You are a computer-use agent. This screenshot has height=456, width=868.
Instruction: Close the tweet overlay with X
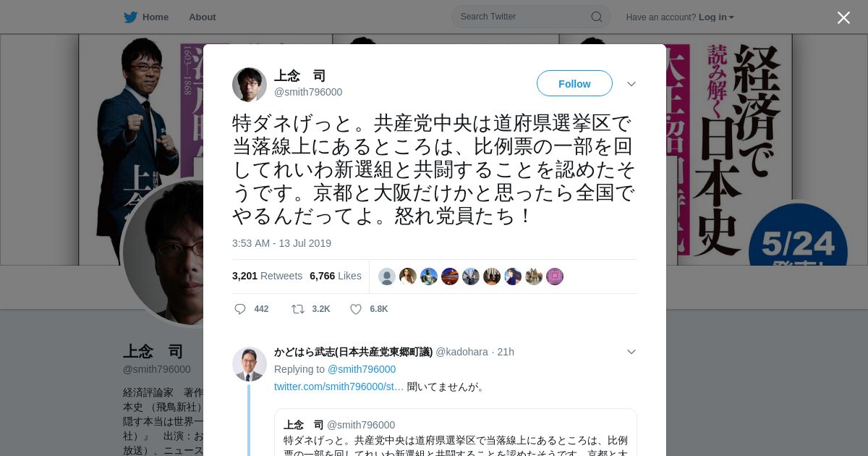[843, 17]
